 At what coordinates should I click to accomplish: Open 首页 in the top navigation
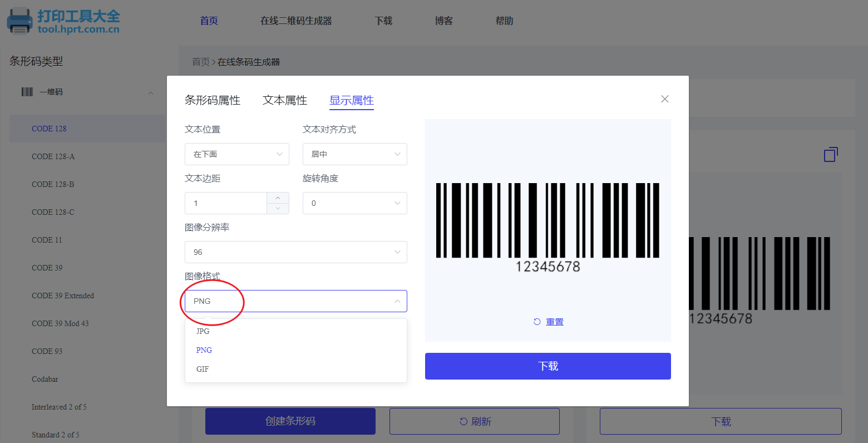click(209, 21)
